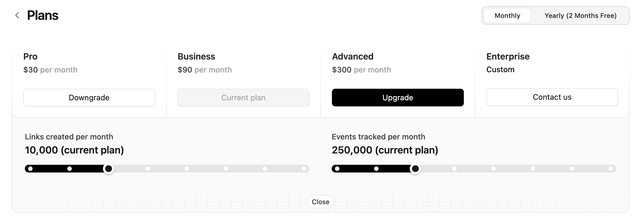
Task: Click the 10,000 current plan label
Action: coord(74,150)
